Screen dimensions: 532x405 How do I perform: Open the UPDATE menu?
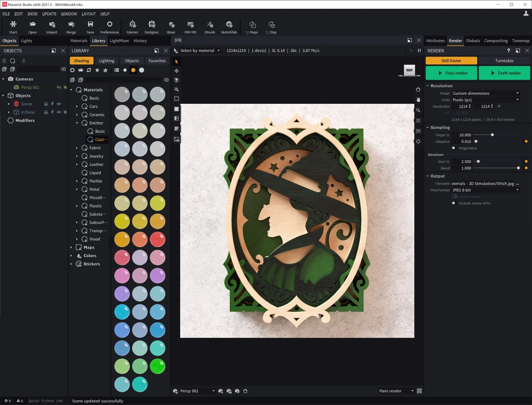click(49, 14)
